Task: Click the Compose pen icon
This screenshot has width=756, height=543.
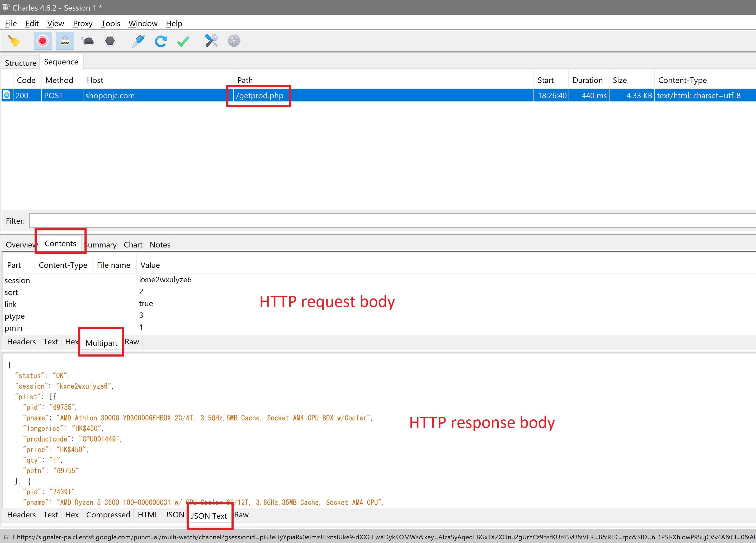Action: click(x=138, y=41)
